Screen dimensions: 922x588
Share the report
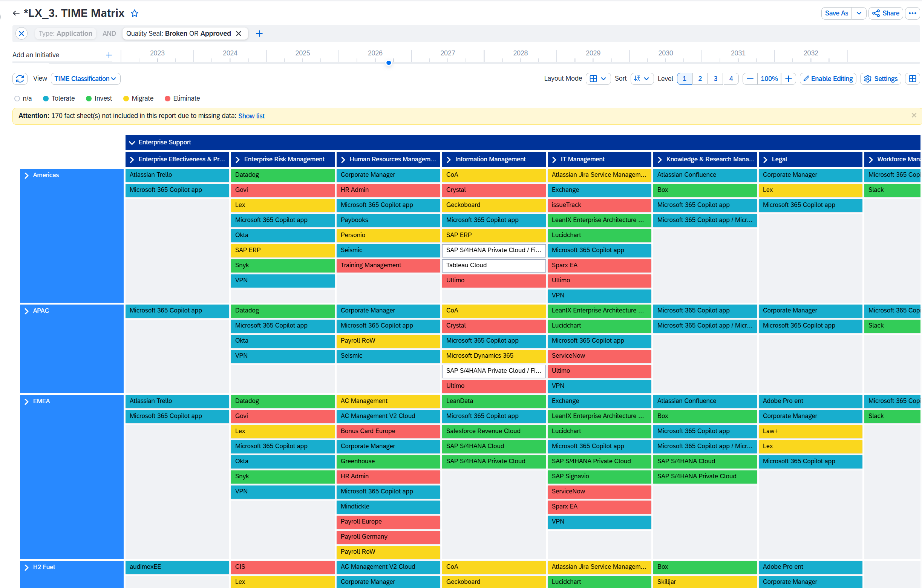point(886,14)
